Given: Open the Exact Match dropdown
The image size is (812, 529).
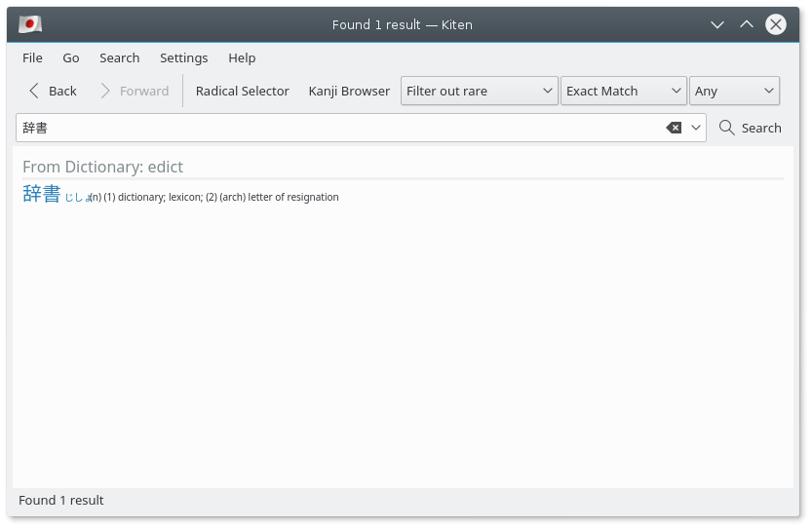Looking at the screenshot, I should (x=624, y=92).
